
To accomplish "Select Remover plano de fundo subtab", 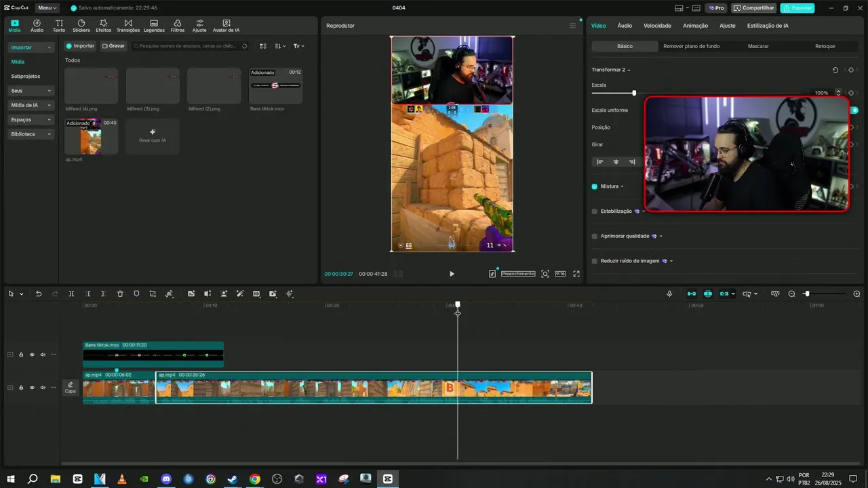I will point(692,46).
